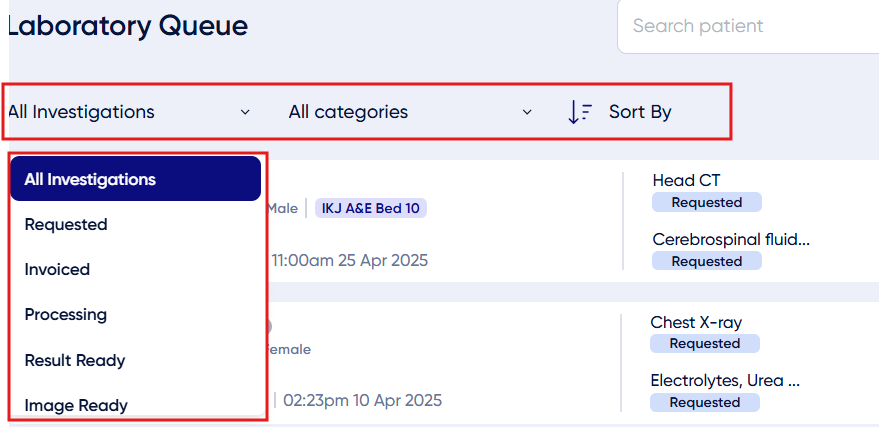The image size is (879, 427).
Task: Open the Head CT investigation
Action: point(686,180)
